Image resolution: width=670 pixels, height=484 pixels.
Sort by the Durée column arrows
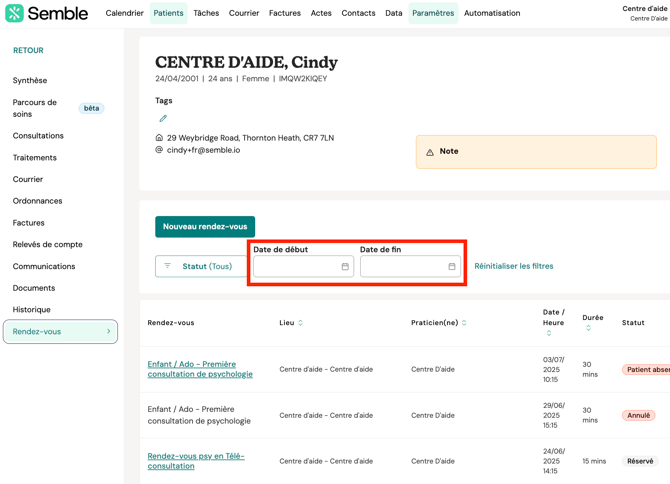point(588,328)
